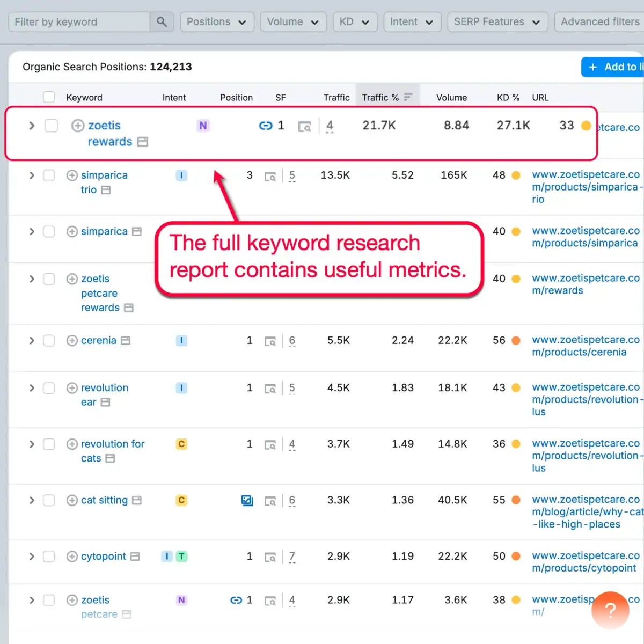Click the link icon in "zoetis rewards" Position column
This screenshot has width=644, height=644.
click(x=265, y=125)
